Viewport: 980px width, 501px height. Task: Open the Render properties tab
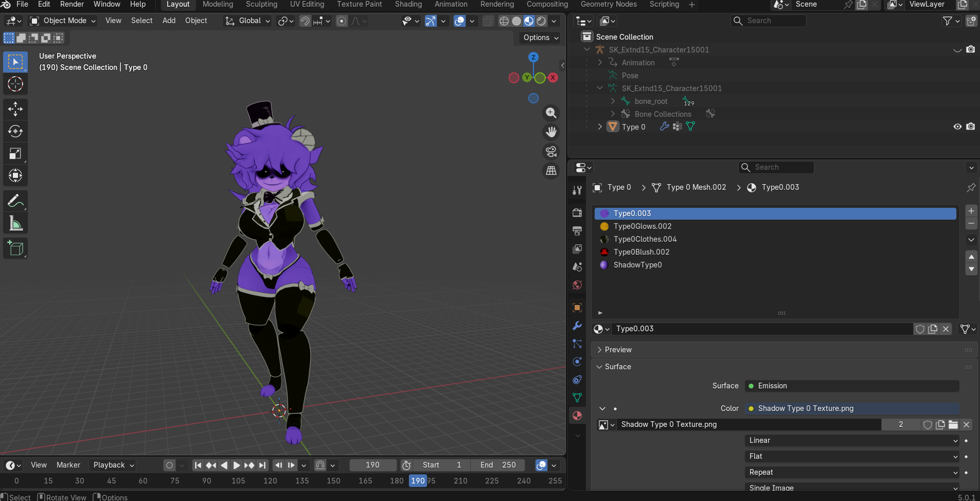pyautogui.click(x=577, y=212)
